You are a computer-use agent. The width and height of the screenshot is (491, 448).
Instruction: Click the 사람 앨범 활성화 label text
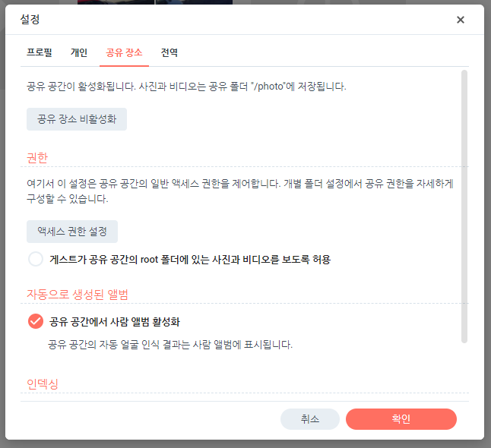pos(115,321)
